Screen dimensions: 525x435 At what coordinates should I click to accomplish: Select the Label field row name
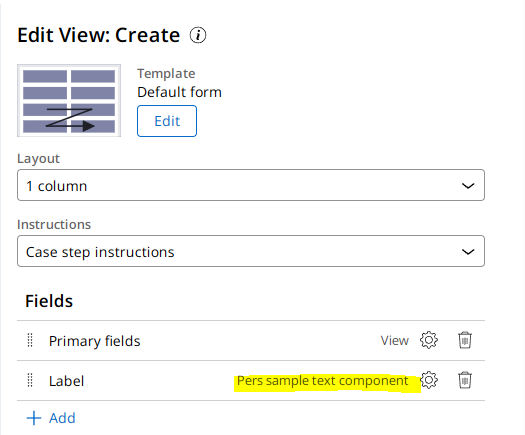[x=66, y=381]
